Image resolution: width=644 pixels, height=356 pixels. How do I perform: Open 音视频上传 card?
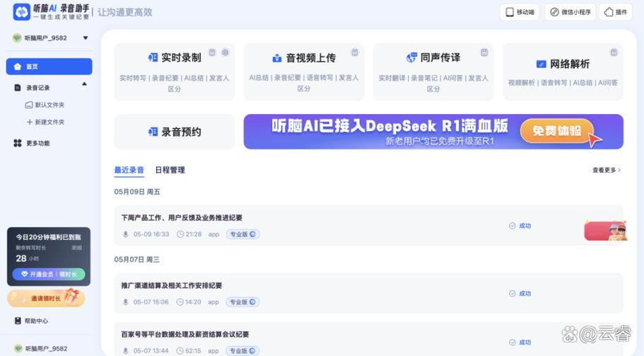point(304,71)
